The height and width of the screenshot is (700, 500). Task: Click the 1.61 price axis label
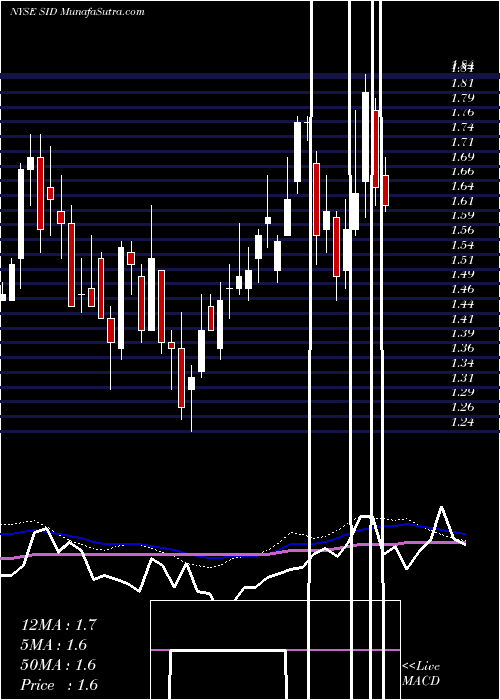tap(462, 201)
